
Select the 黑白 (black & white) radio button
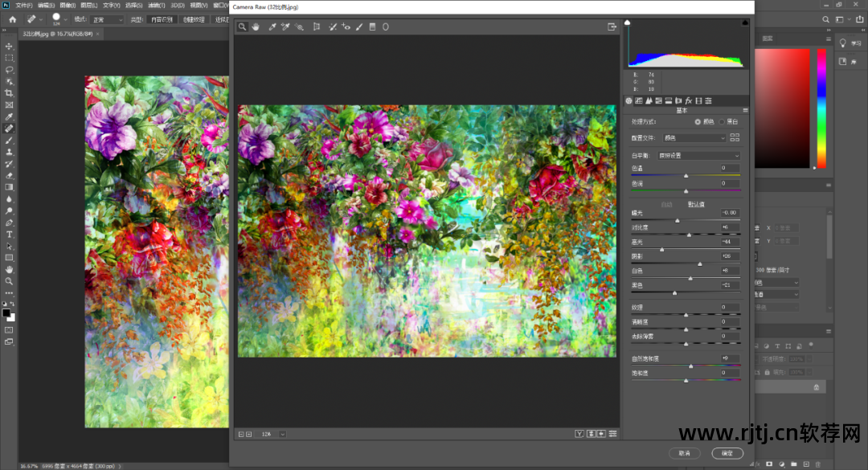722,122
